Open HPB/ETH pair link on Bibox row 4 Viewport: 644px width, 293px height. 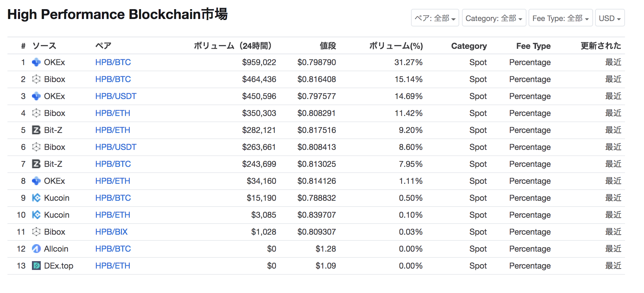pos(112,113)
